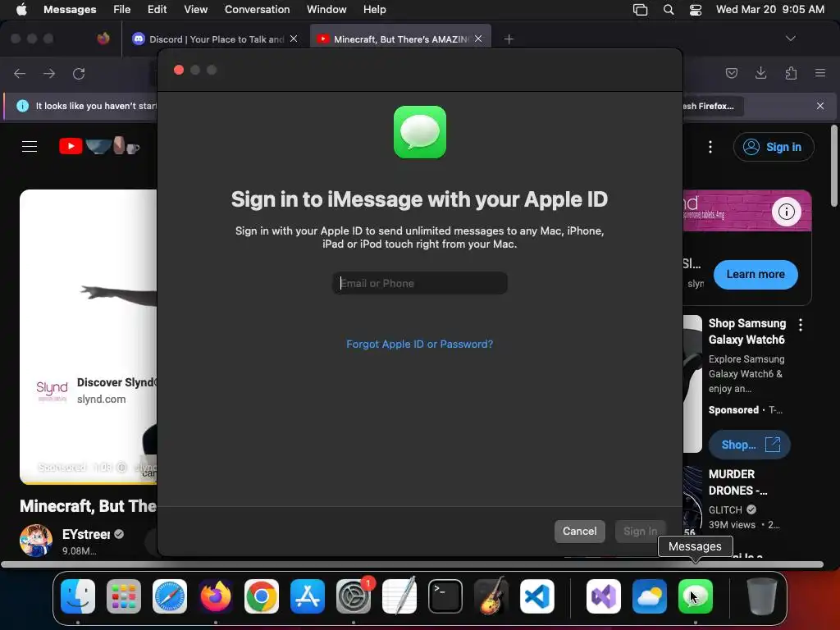Click YouTube page vertical scrollbar
Screen dimensions: 840x630
pyautogui.click(x=833, y=166)
